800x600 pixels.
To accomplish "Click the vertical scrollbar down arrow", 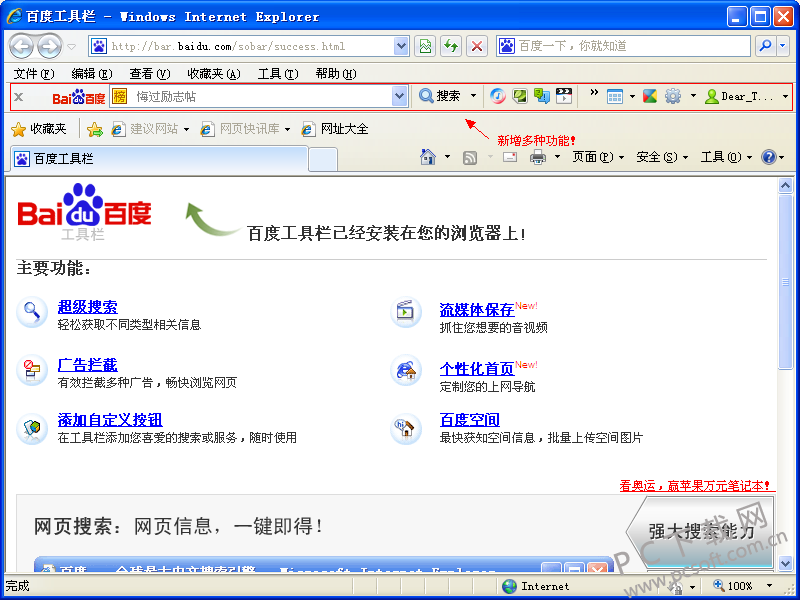I will tap(786, 563).
